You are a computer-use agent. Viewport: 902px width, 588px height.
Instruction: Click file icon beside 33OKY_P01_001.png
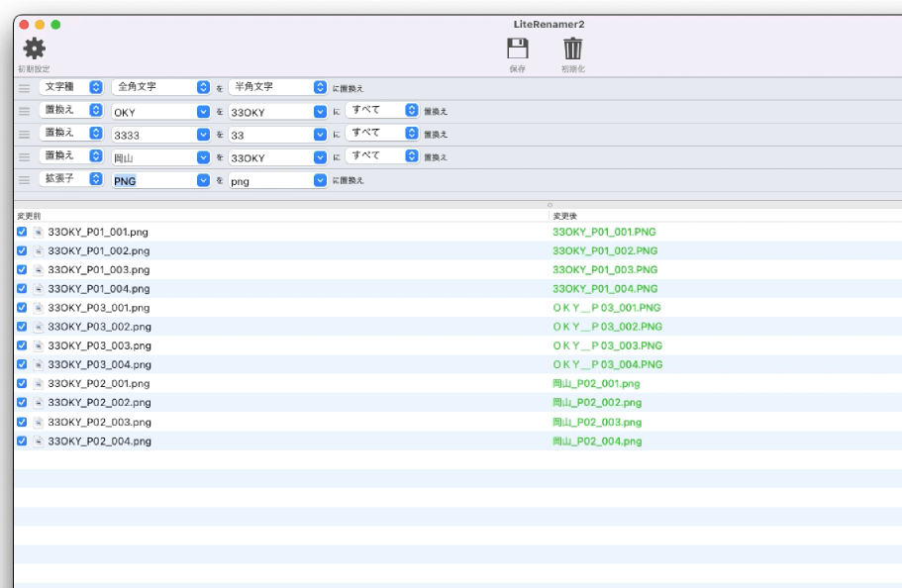click(x=39, y=232)
